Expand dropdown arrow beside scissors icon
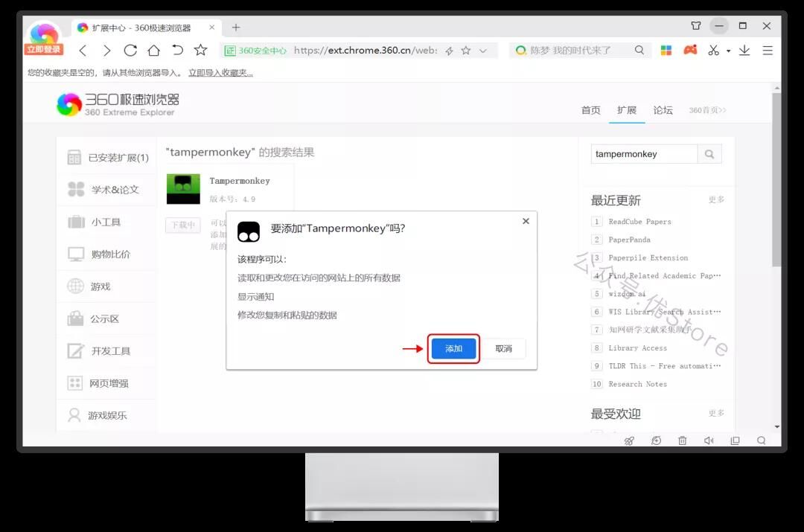Image resolution: width=804 pixels, height=532 pixels. point(728,51)
